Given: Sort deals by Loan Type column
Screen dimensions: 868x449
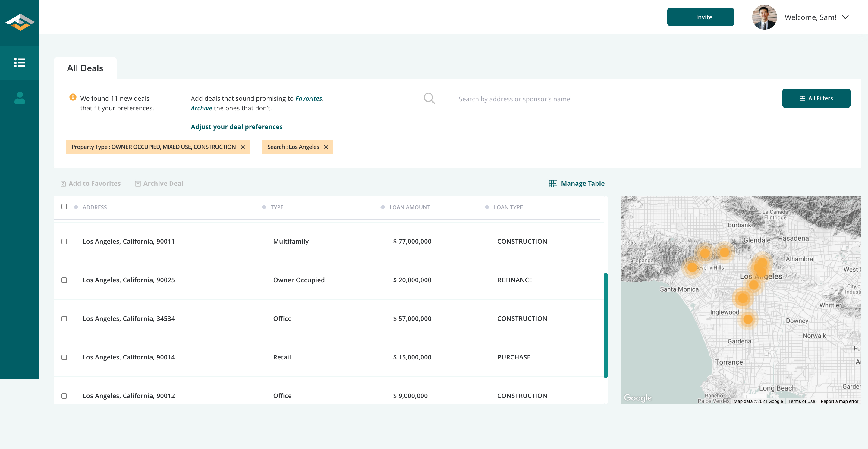Looking at the screenshot, I should click(486, 207).
